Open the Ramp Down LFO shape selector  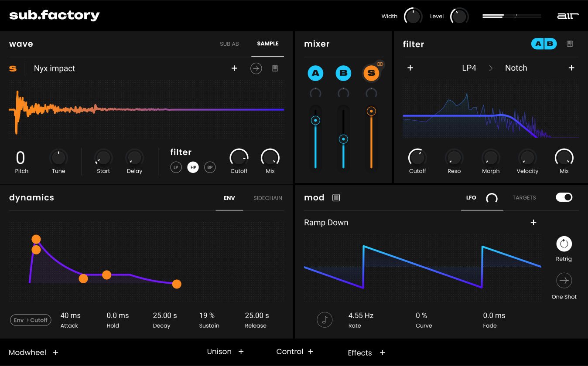click(x=326, y=223)
